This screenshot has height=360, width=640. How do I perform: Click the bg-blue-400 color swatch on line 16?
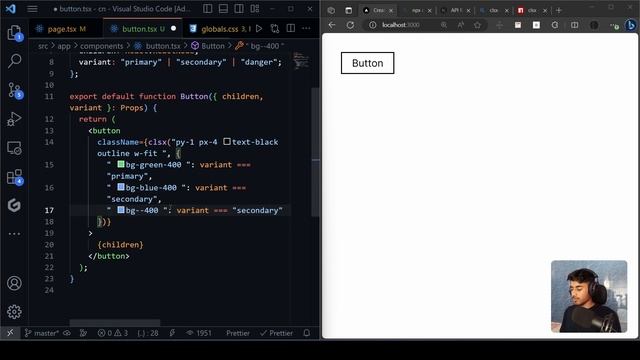click(121, 187)
